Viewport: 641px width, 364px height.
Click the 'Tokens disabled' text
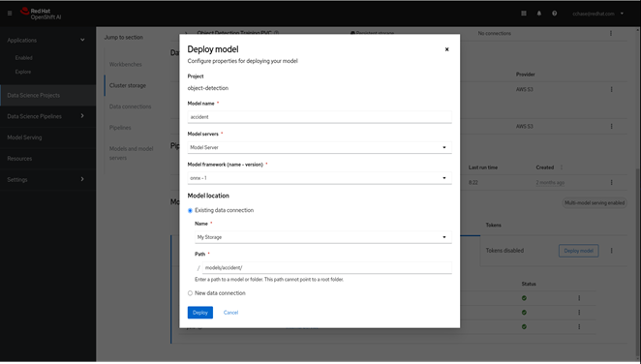click(504, 251)
